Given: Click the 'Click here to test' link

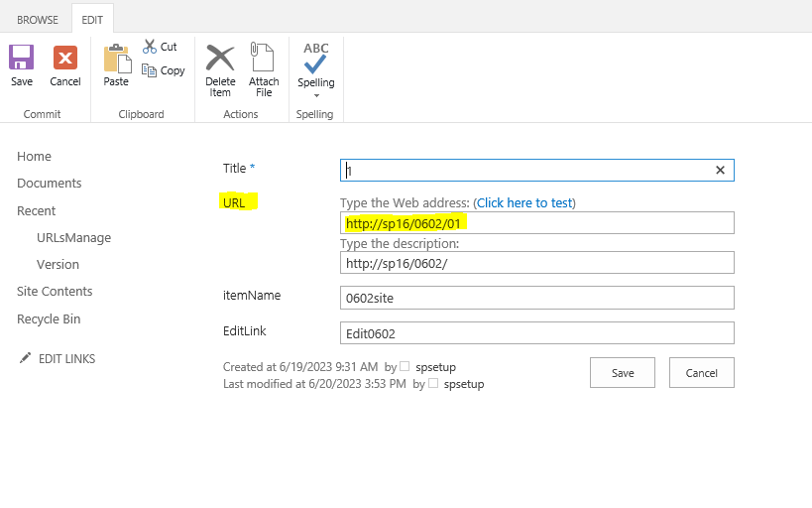Looking at the screenshot, I should [x=524, y=202].
